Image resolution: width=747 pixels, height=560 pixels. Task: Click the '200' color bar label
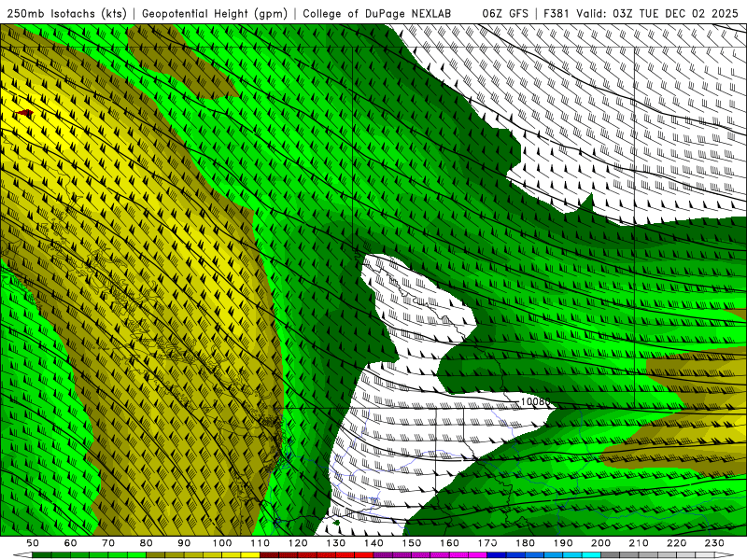click(600, 543)
